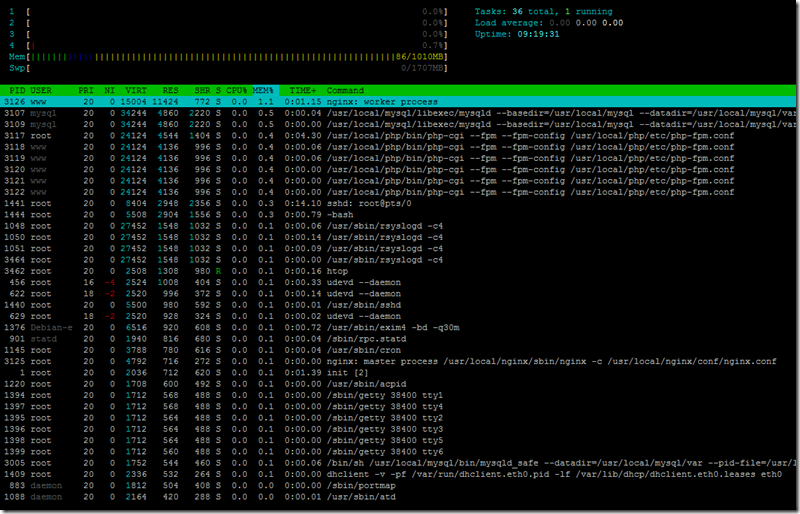Click the statd user name
The width and height of the screenshot is (800, 514).
(x=43, y=339)
